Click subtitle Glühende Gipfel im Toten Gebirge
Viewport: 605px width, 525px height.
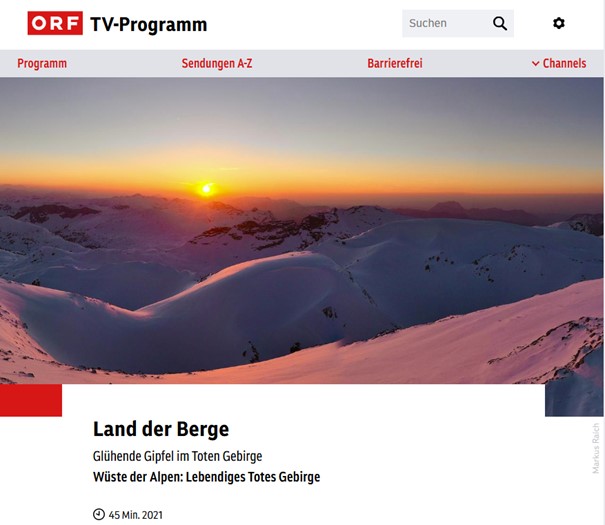point(177,456)
